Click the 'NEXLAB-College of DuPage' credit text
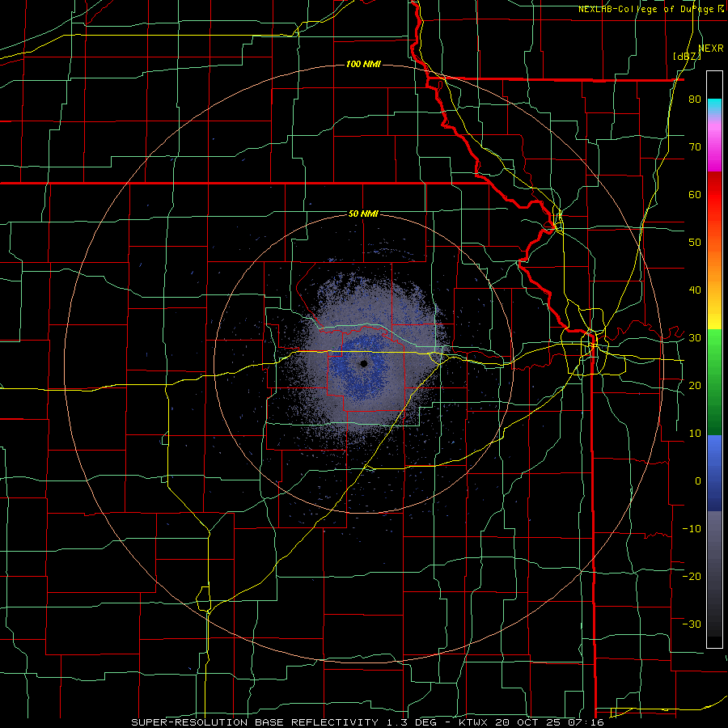Image resolution: width=728 pixels, height=728 pixels. coord(647,9)
